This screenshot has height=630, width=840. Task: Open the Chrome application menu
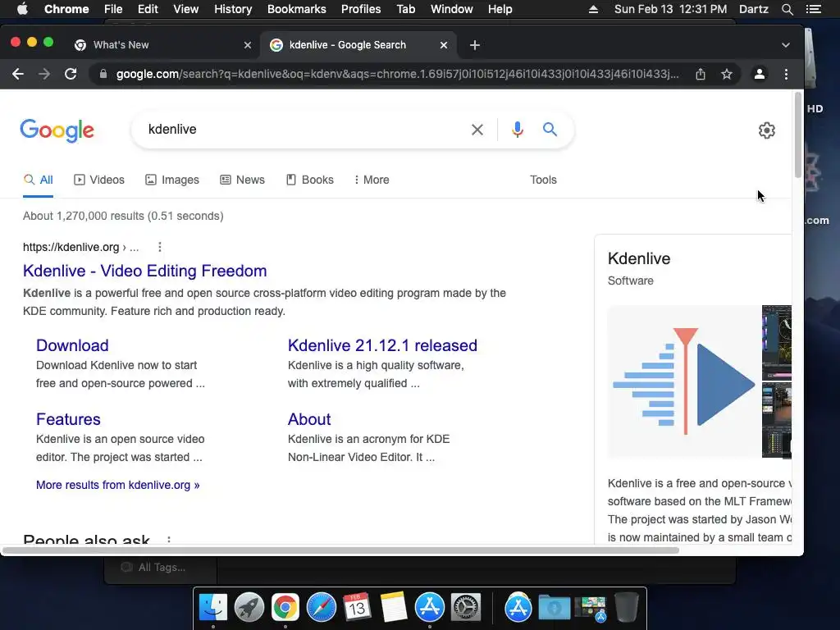[66, 9]
